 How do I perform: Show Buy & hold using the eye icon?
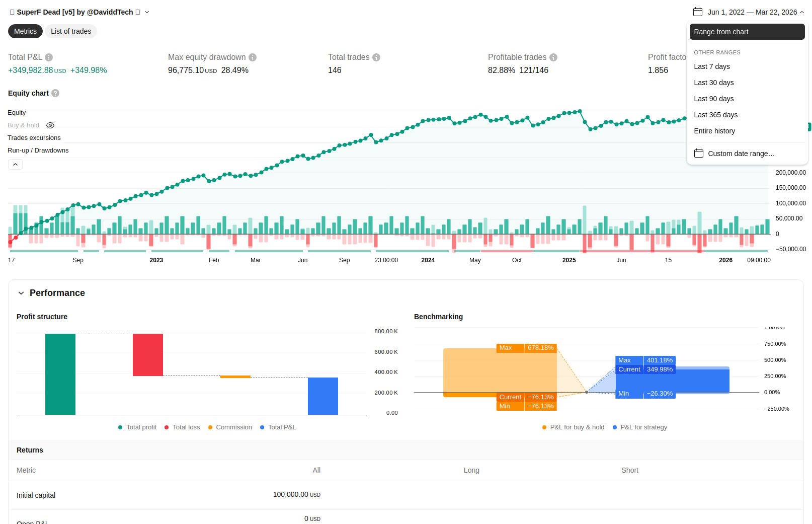(50, 125)
